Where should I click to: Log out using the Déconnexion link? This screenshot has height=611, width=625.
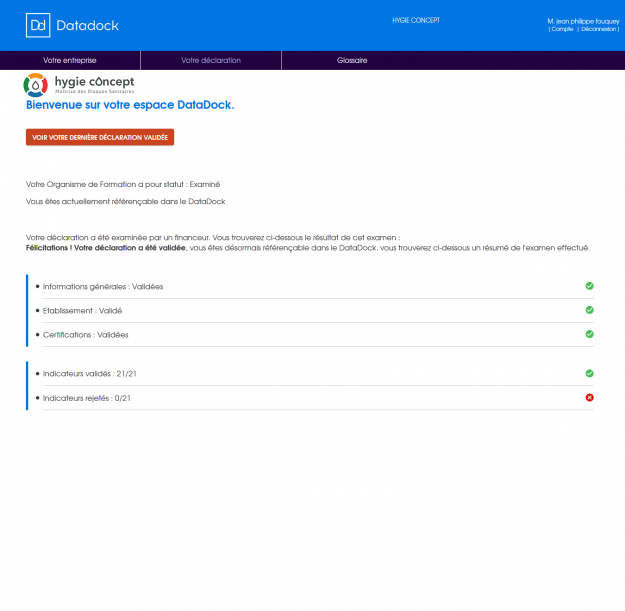[598, 29]
